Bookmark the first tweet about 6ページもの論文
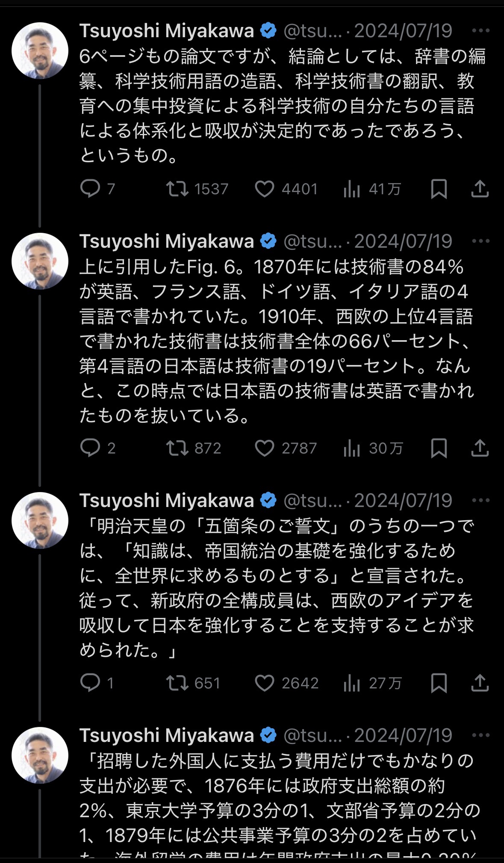Image resolution: width=504 pixels, height=863 pixels. pos(439,189)
